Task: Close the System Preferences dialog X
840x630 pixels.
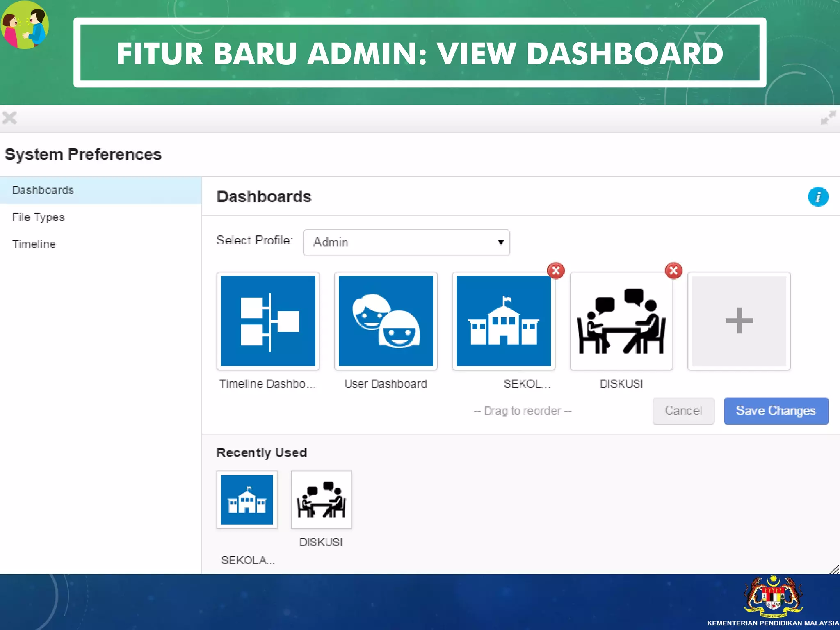Action: coord(9,118)
